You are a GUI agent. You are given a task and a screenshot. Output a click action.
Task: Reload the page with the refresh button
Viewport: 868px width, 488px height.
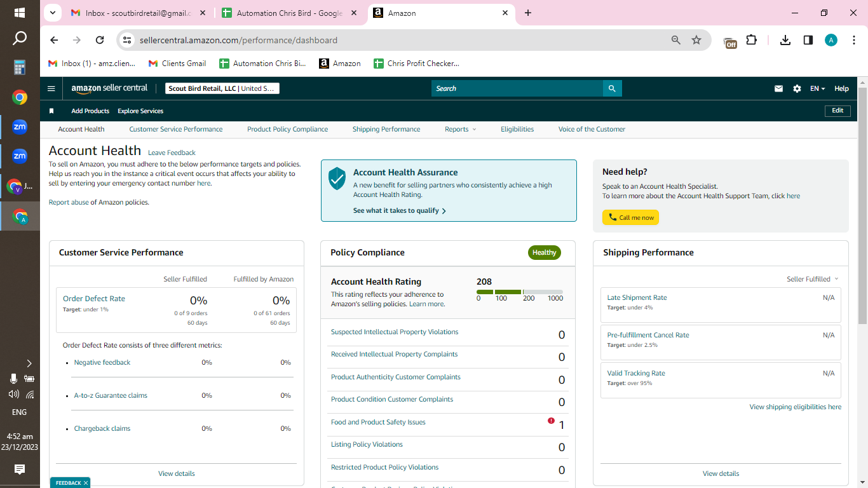[x=100, y=40]
